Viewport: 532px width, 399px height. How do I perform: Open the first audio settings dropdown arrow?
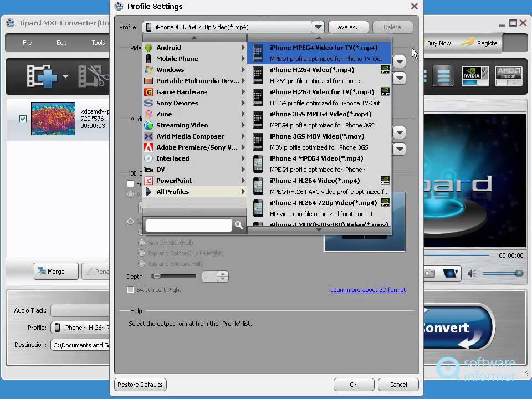tap(400, 132)
